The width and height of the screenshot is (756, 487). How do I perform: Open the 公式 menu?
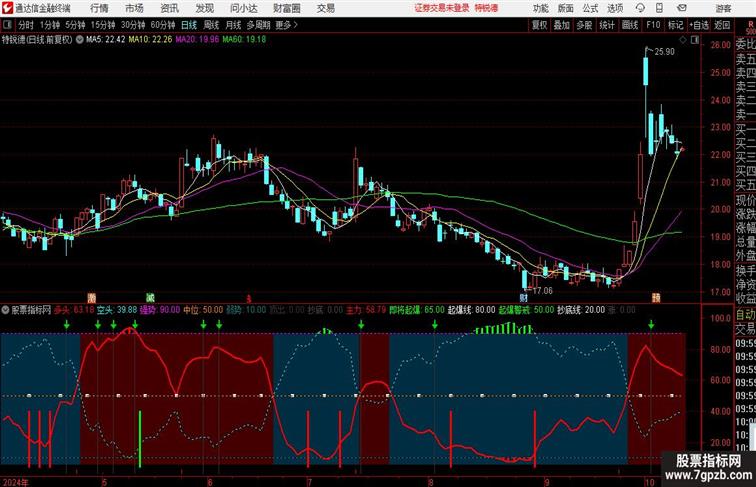(590, 8)
